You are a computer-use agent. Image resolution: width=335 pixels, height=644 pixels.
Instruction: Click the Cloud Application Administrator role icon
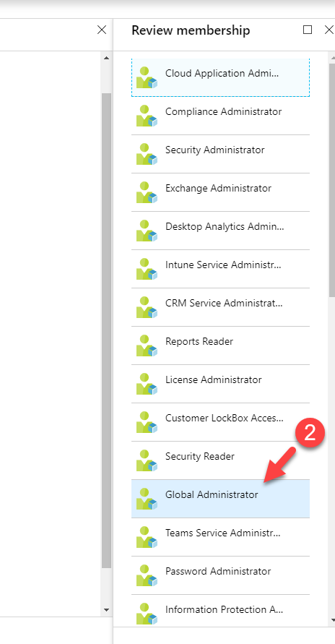(x=147, y=77)
